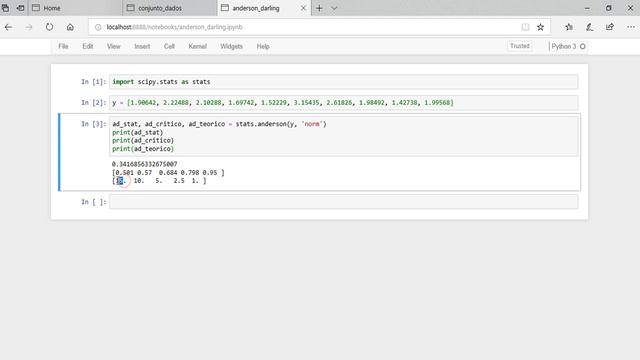The width and height of the screenshot is (640, 360).
Task: Click the Trusted notebook button
Action: tap(520, 46)
